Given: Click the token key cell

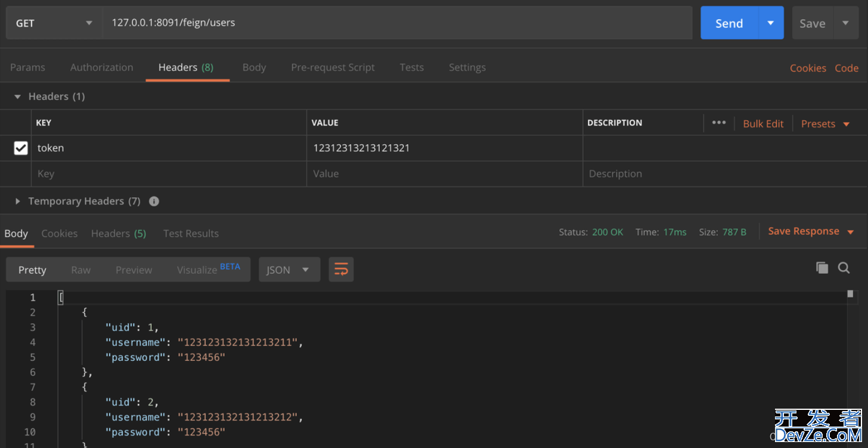Looking at the screenshot, I should (169, 148).
